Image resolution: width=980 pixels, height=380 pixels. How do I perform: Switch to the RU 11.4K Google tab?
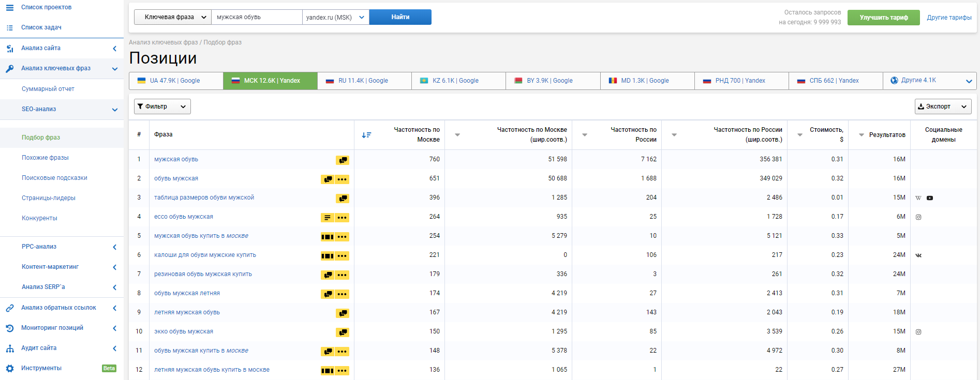click(x=364, y=81)
